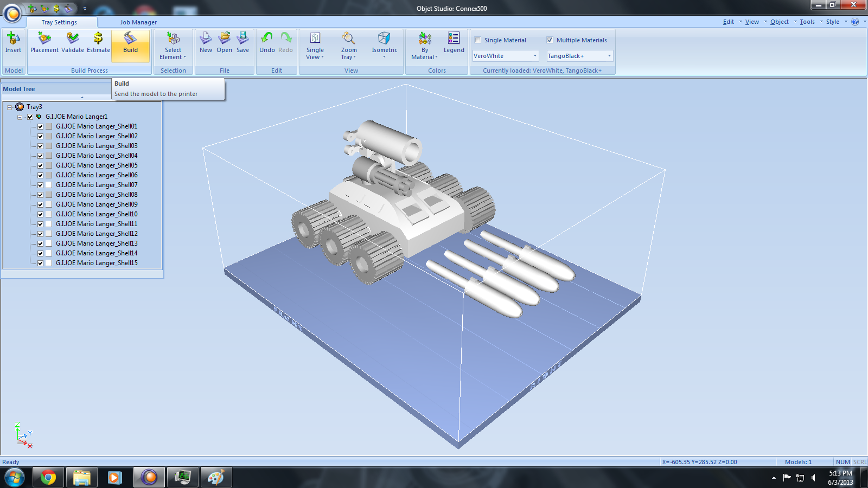Open Windows Explorer from the taskbar
The height and width of the screenshot is (488, 868).
82,477
